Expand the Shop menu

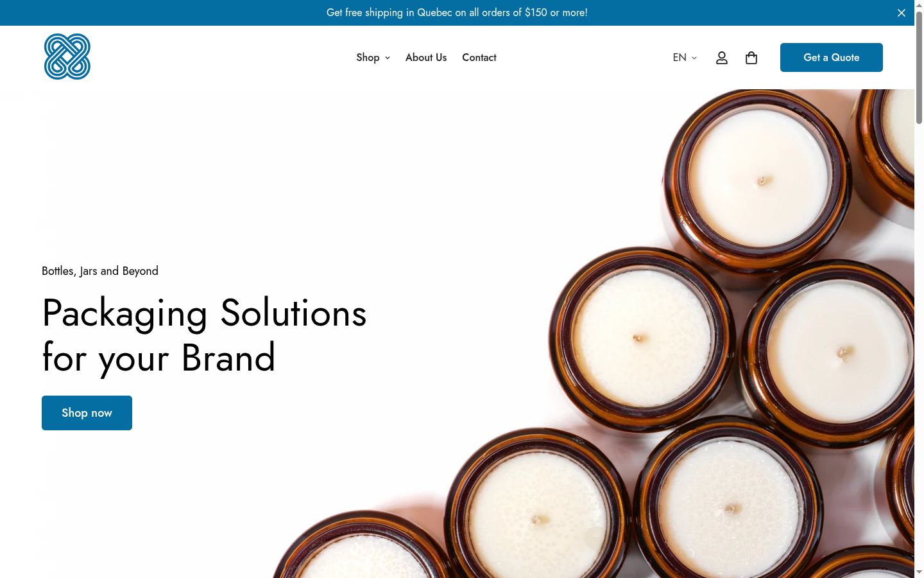click(x=373, y=58)
